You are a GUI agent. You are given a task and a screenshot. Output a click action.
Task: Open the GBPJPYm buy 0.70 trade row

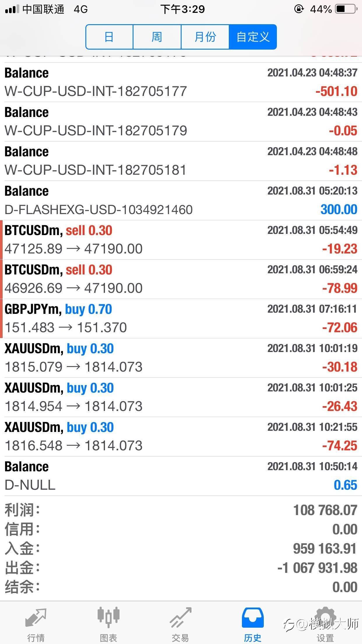click(x=181, y=318)
